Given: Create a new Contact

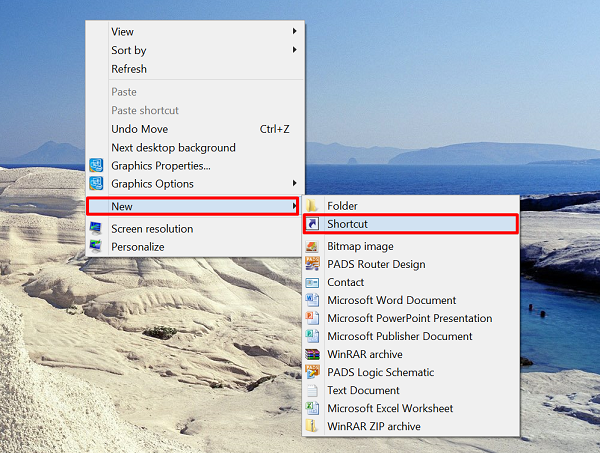Looking at the screenshot, I should pos(411,282).
